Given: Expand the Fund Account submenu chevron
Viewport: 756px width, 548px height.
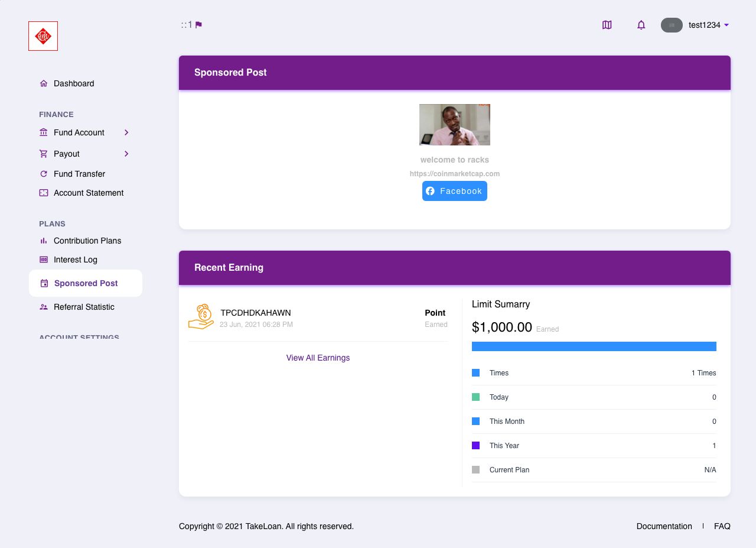Looking at the screenshot, I should [x=126, y=132].
